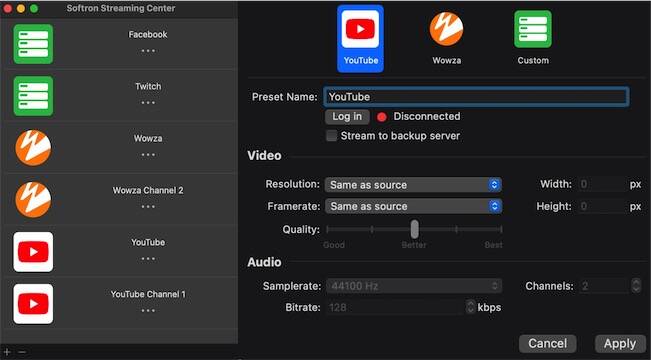Viewport: 651px width, 360px height.
Task: Open the Framerate dropdown
Action: 413,206
